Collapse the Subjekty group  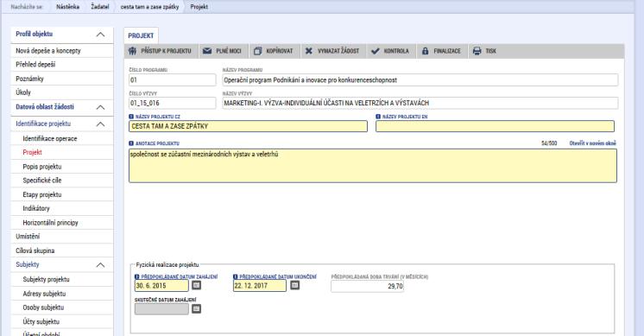(x=100, y=265)
